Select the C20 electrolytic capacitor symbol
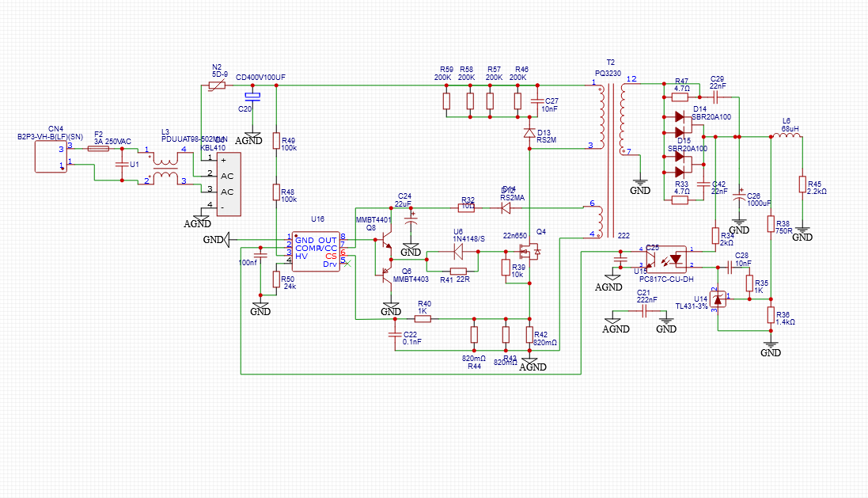Screen dimensions: 868x498 tap(252, 97)
